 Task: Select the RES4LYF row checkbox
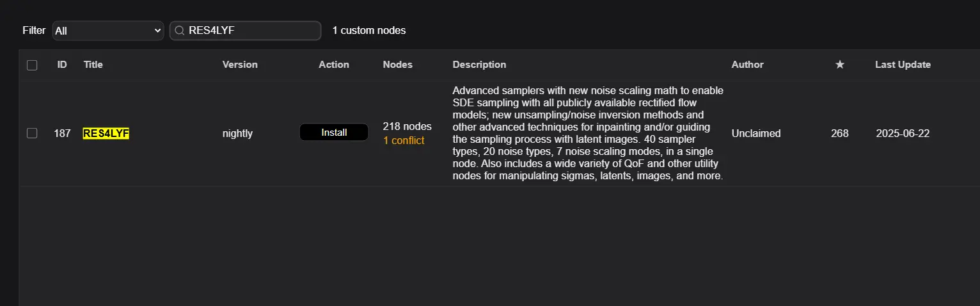tap(32, 133)
